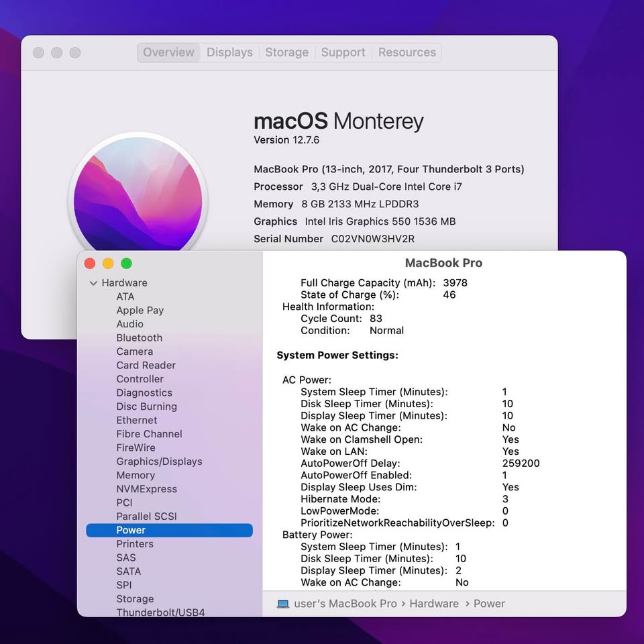Click the Condition value Normal
This screenshot has height=644, width=644.
(386, 331)
